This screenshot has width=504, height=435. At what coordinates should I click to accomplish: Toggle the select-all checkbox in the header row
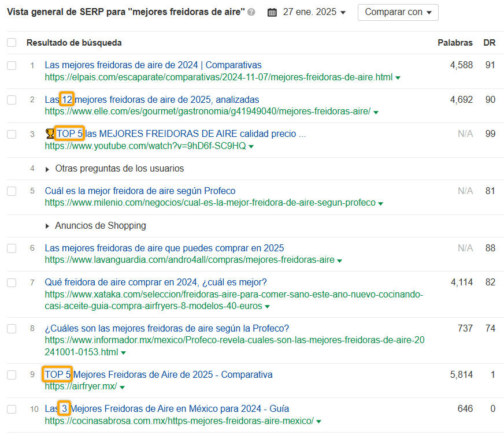pos(12,43)
